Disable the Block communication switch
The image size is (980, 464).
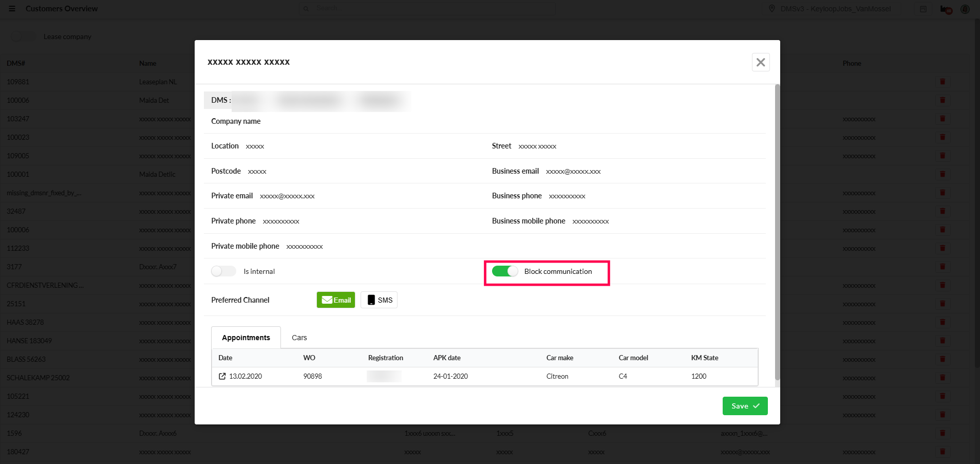coord(505,271)
